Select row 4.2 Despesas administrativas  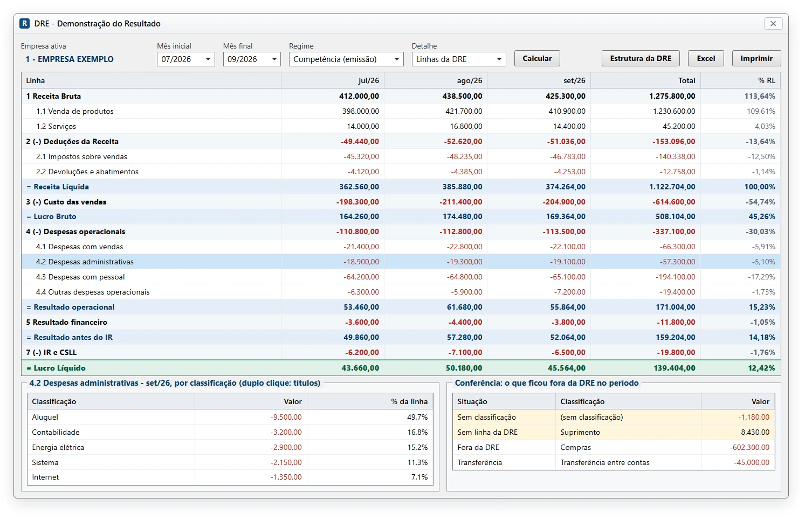pos(401,262)
